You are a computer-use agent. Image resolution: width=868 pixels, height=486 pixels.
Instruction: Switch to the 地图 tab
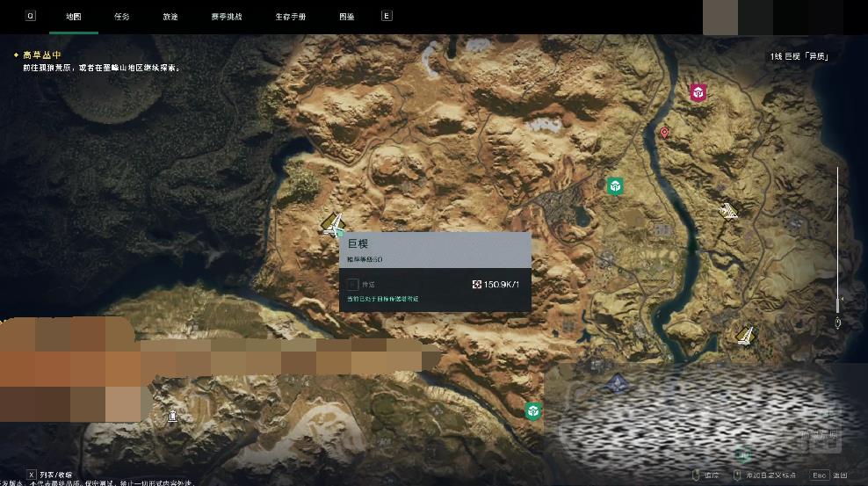click(74, 17)
